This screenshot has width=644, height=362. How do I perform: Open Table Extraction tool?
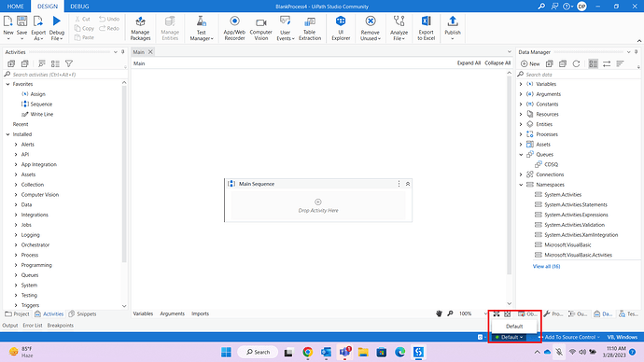(310, 28)
